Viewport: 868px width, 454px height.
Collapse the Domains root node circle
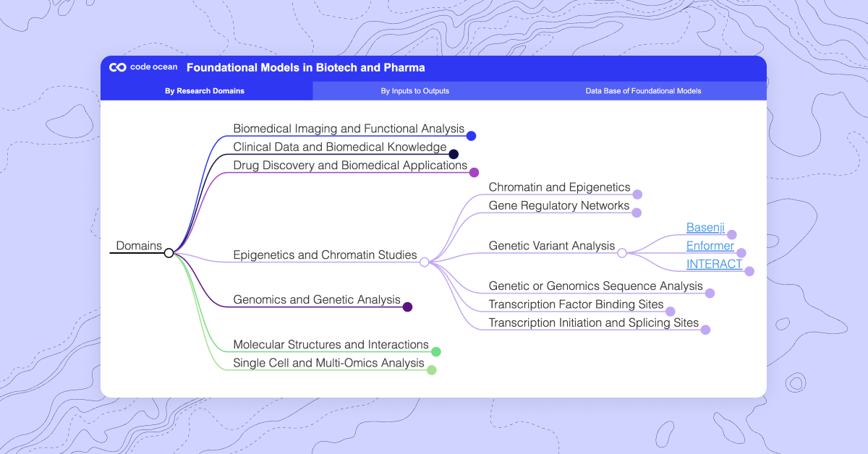coord(169,252)
